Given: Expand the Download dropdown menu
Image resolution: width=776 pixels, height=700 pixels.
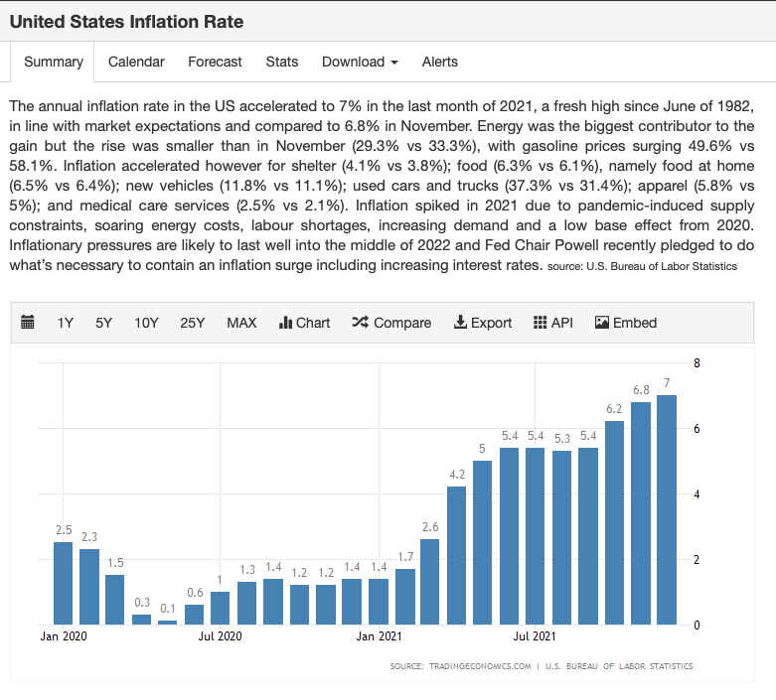Looking at the screenshot, I should pos(360,62).
